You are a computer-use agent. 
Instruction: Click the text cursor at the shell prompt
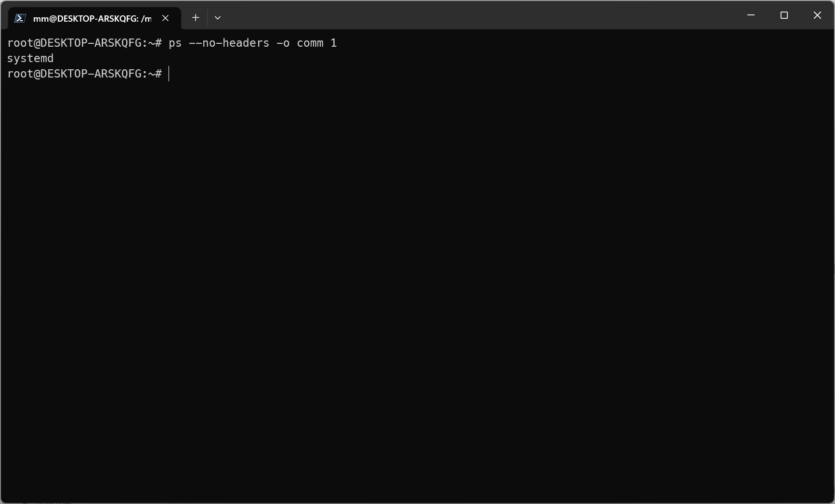click(x=170, y=74)
